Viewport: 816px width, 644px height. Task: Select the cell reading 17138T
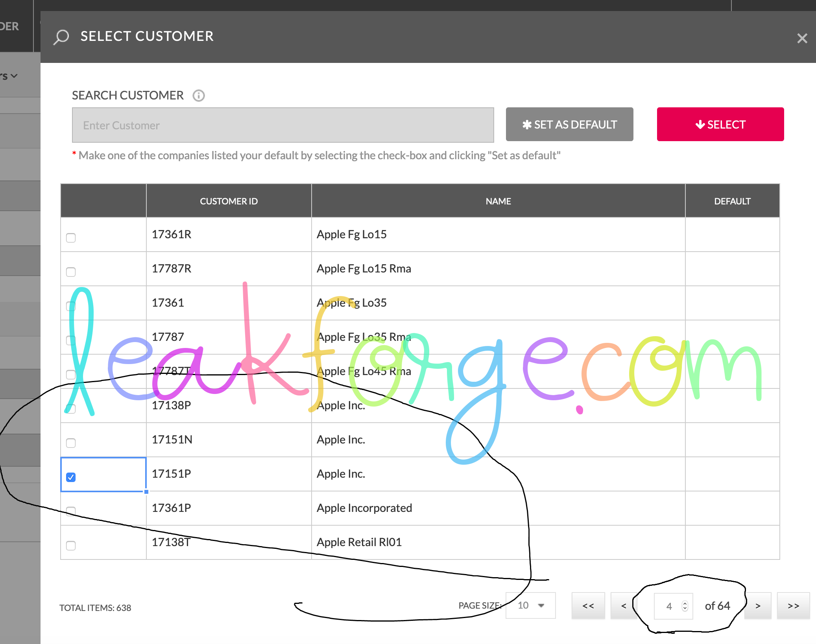click(x=229, y=542)
